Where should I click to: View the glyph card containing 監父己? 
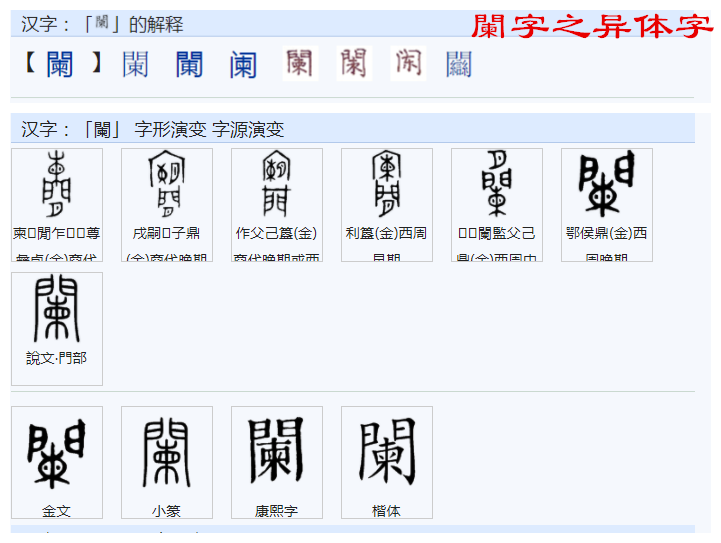tap(497, 205)
